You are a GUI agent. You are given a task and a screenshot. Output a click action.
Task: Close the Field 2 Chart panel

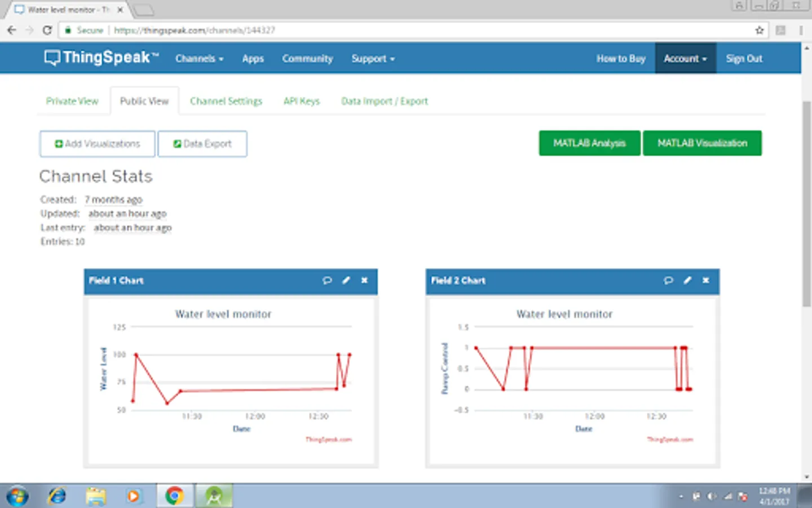(705, 281)
